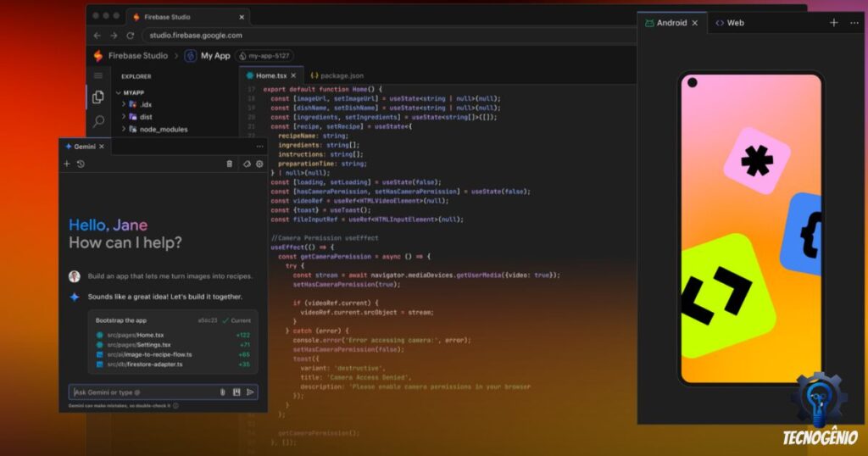
Task: Click the Firebase Studio breadcrumb text
Action: point(138,56)
